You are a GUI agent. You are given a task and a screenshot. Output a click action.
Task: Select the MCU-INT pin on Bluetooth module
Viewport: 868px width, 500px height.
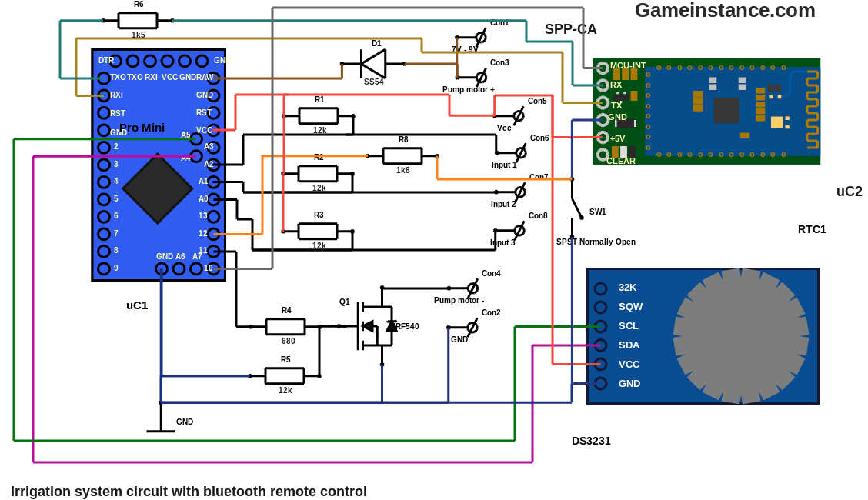point(603,68)
